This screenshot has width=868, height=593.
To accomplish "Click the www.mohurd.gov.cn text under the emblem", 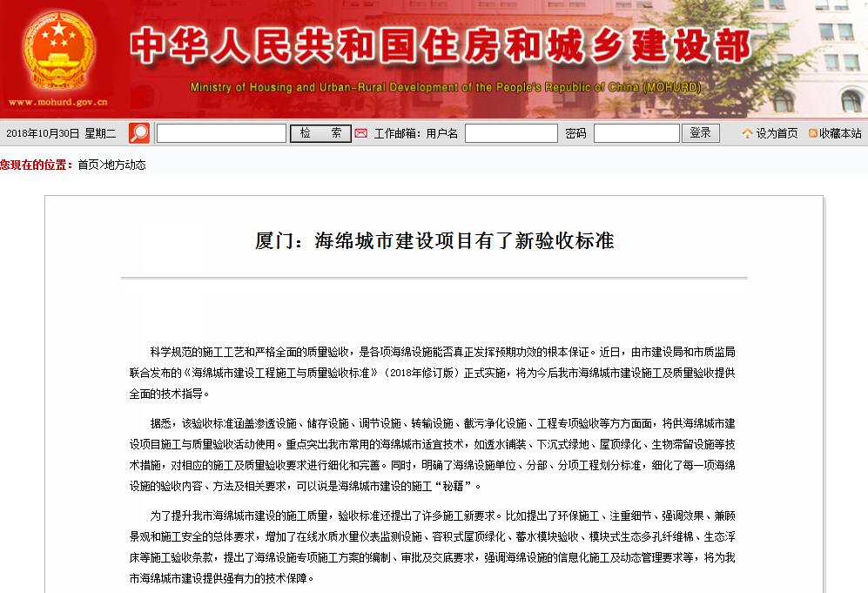I will click(x=58, y=102).
